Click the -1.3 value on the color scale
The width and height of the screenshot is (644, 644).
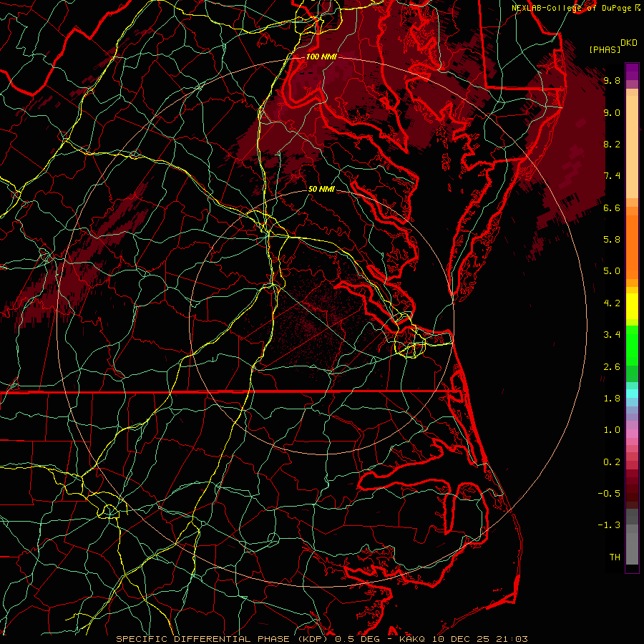(609, 525)
